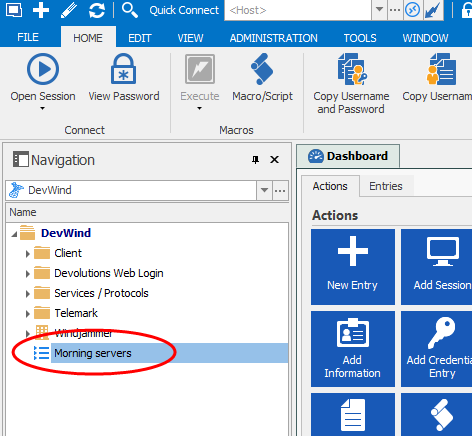This screenshot has height=436, width=472.
Task: Click the pencil edit icon in top toolbar
Action: coord(69,10)
